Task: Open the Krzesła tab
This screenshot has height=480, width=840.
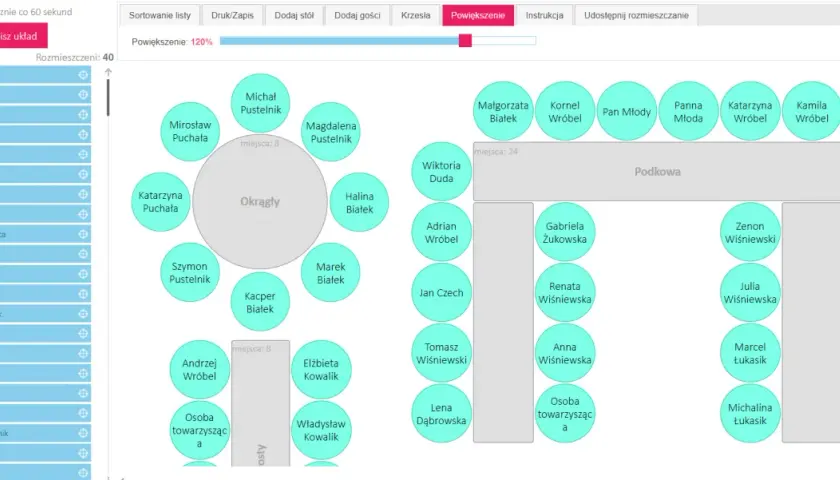Action: coord(416,16)
